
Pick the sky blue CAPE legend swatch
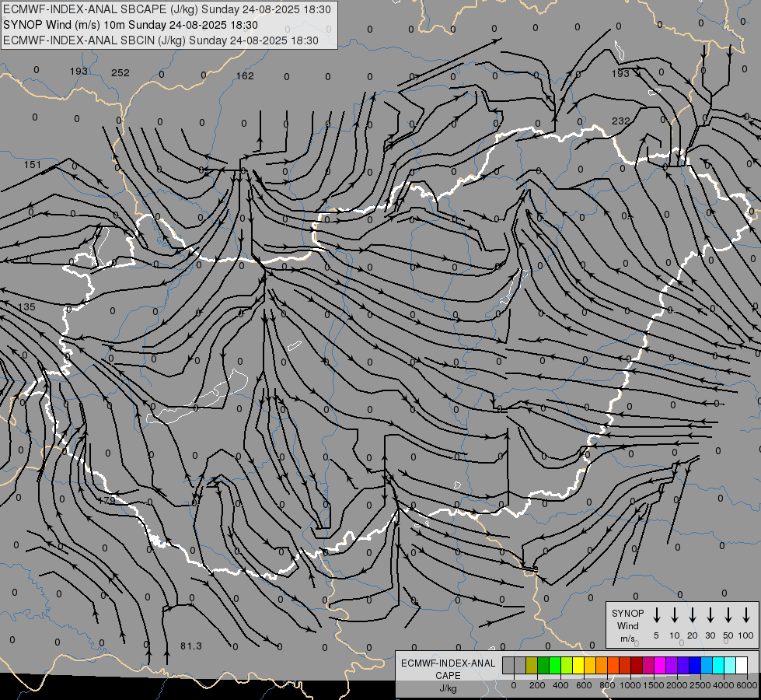[x=706, y=665]
